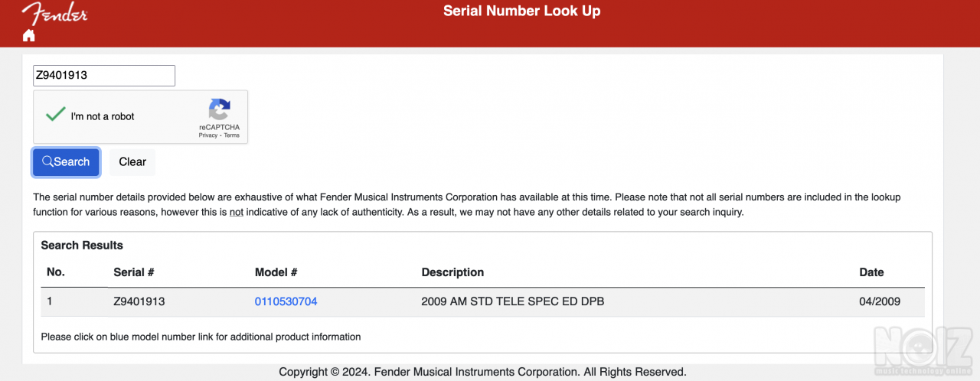Click the 2009 AM STD TELE description cell
This screenshot has width=980, height=381.
512,301
